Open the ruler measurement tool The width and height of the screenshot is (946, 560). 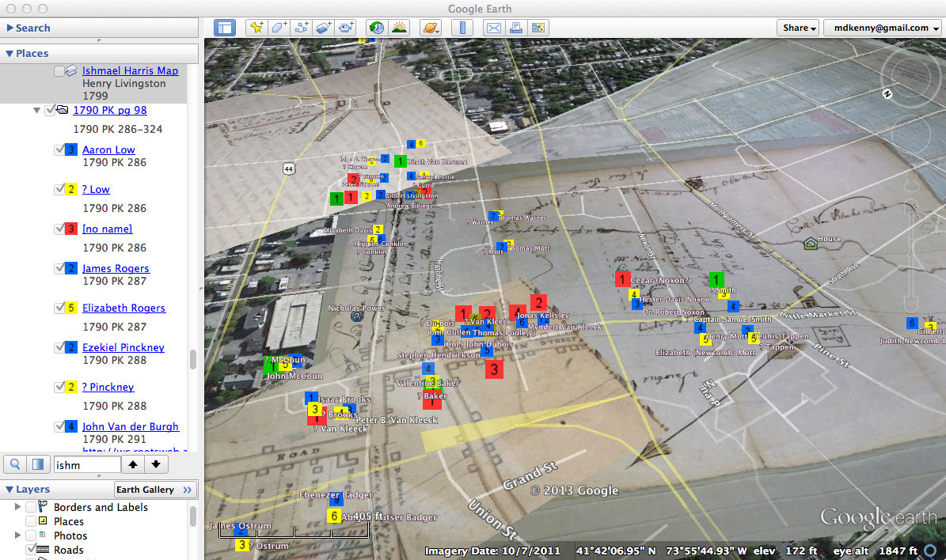click(462, 28)
